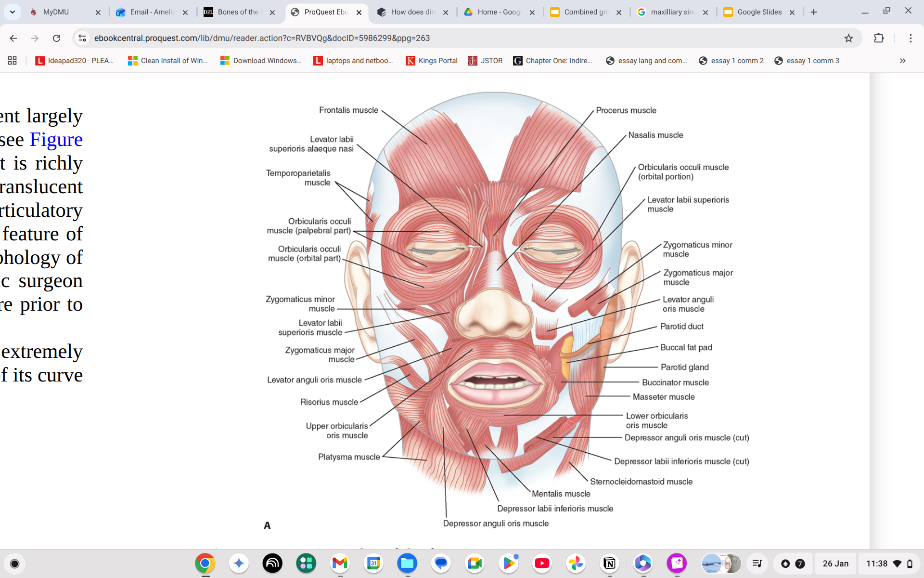Expand the hidden bookmarks overflow chevron

click(x=902, y=61)
